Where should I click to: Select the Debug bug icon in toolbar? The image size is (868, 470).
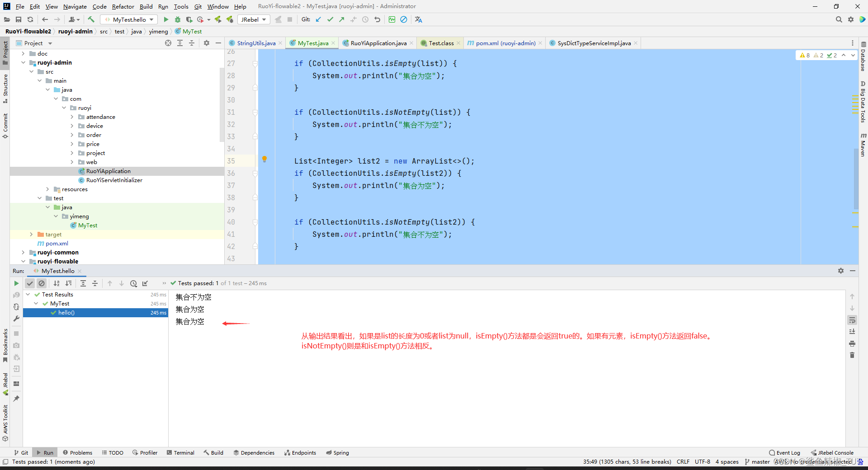[x=177, y=19]
